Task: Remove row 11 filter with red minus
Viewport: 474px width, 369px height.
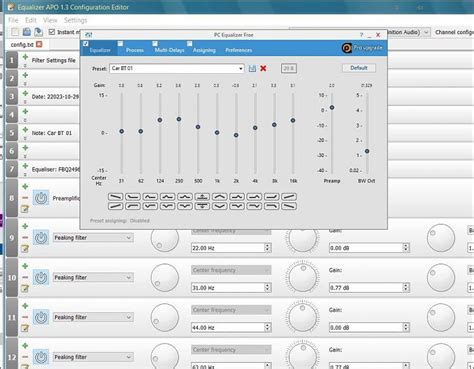Action: pos(25,317)
